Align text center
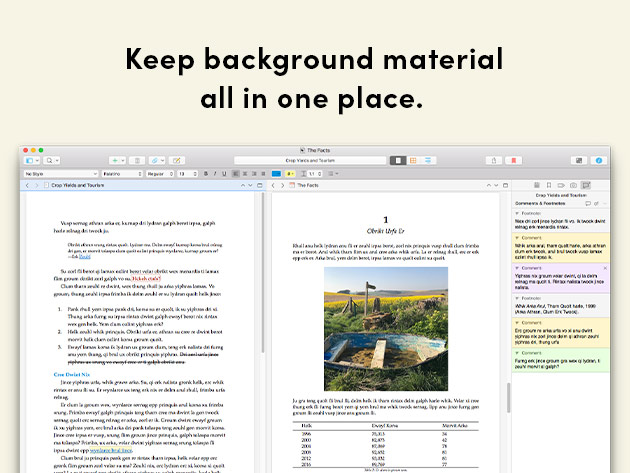The image size is (630, 473). pyautogui.click(x=245, y=174)
